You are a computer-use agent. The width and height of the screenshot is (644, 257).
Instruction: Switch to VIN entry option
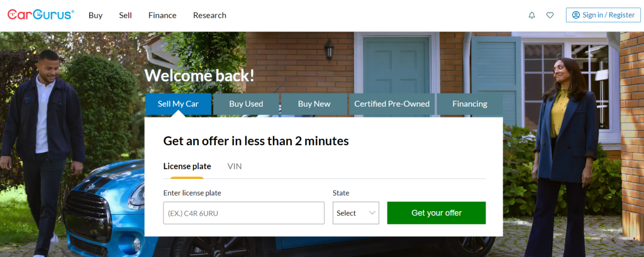235,167
